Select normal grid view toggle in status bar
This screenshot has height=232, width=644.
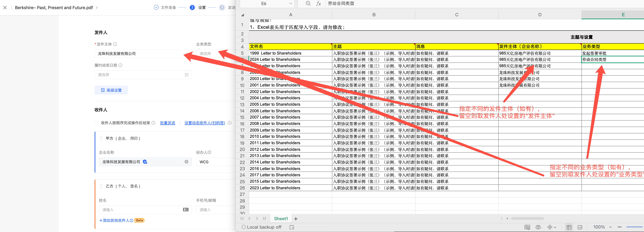point(569,227)
